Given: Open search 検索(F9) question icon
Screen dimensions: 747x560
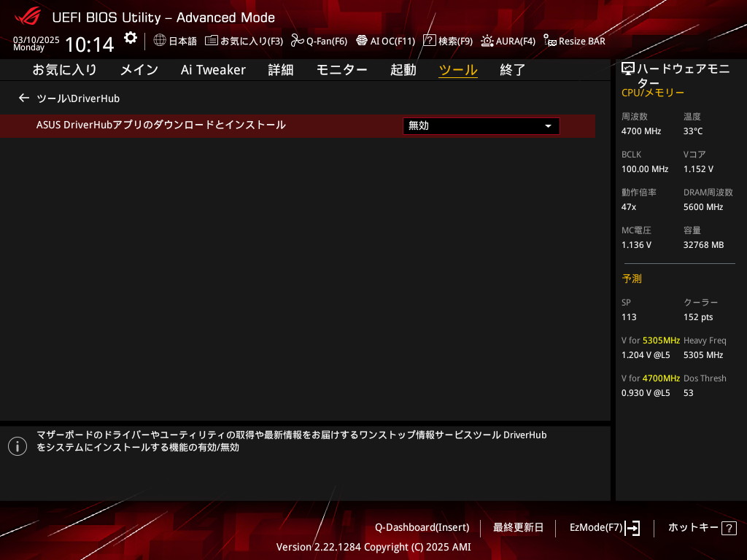Looking at the screenshot, I should point(429,41).
